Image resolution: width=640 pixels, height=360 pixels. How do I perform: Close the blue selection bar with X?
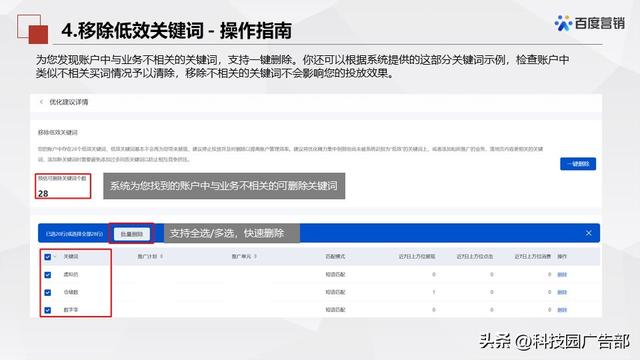click(x=589, y=233)
